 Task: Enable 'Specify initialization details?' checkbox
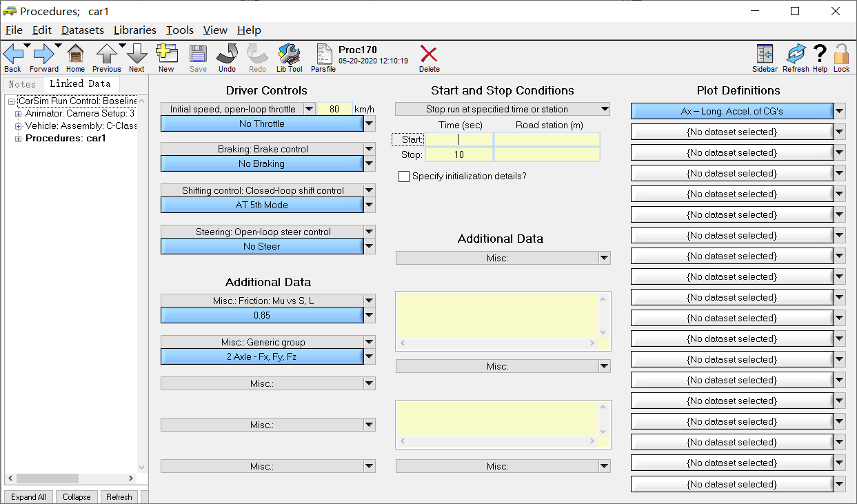click(x=404, y=177)
